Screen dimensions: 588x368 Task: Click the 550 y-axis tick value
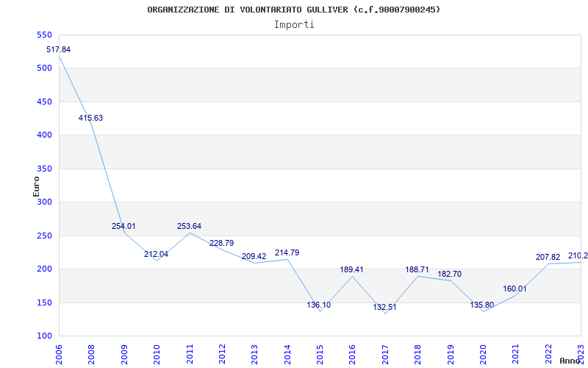point(44,35)
